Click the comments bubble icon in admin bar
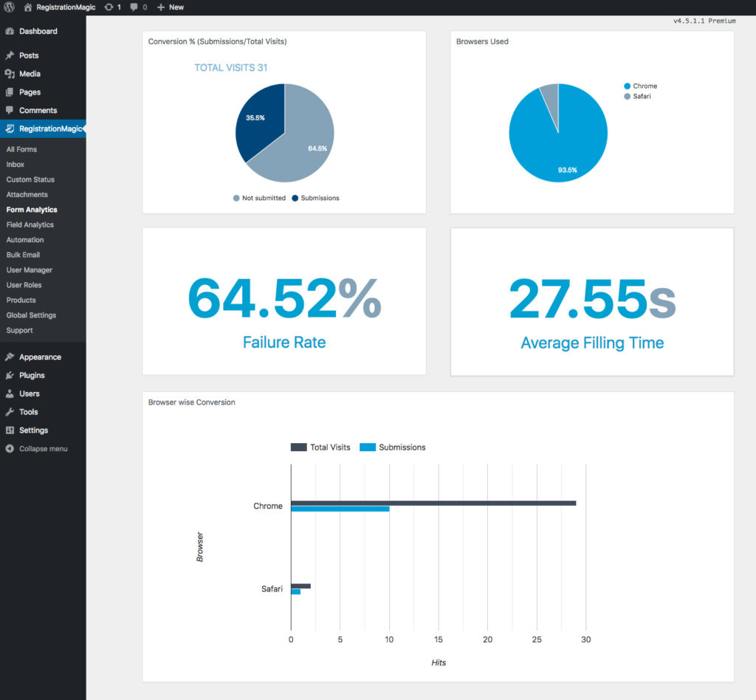 coord(134,7)
